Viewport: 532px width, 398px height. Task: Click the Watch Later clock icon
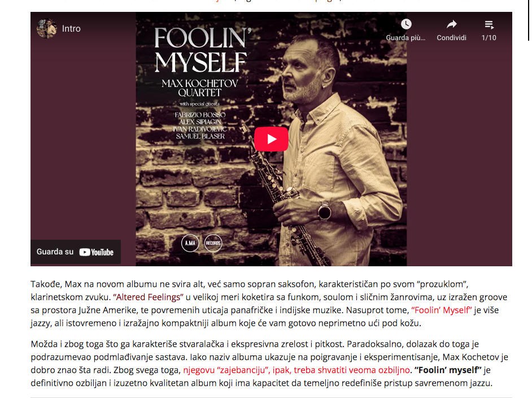(x=406, y=24)
